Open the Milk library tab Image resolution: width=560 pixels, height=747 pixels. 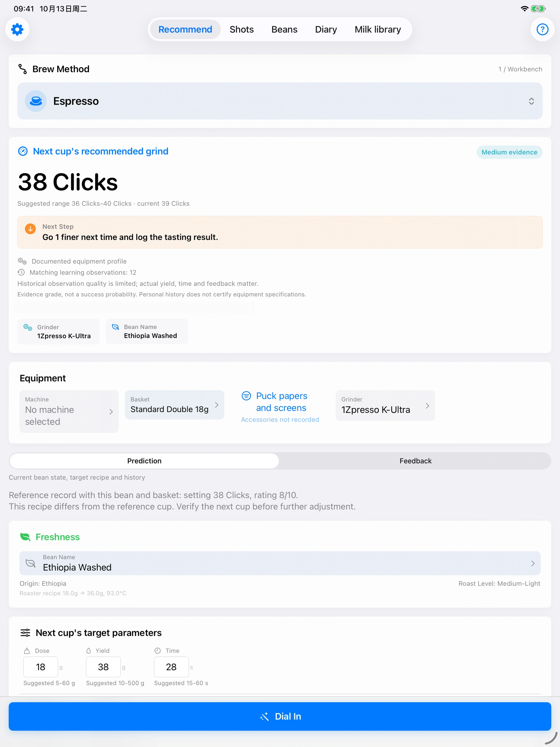coord(377,29)
